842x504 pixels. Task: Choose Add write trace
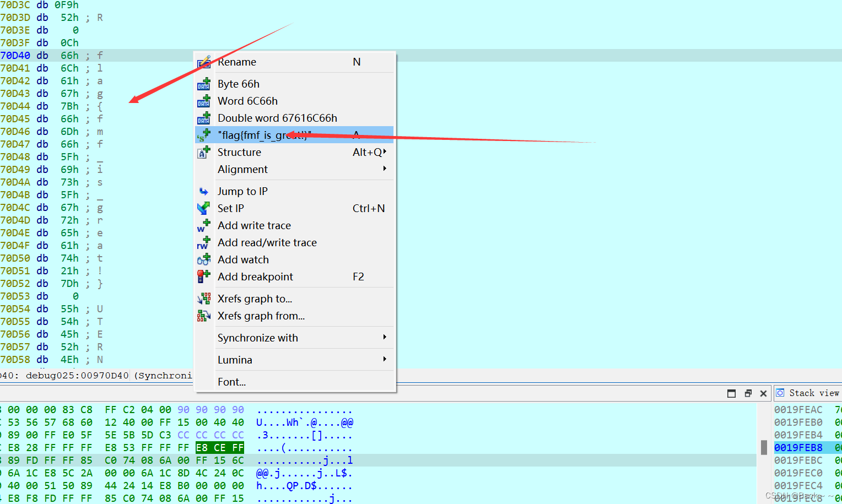(295, 225)
